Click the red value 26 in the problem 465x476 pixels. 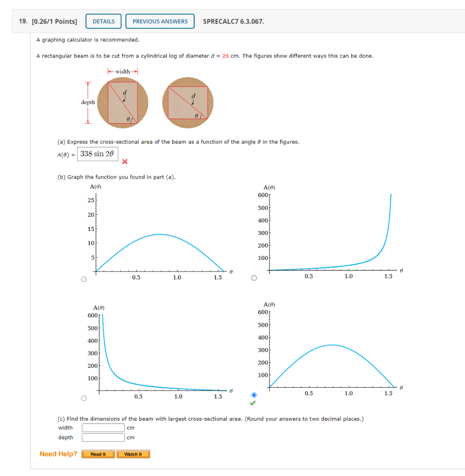(225, 56)
